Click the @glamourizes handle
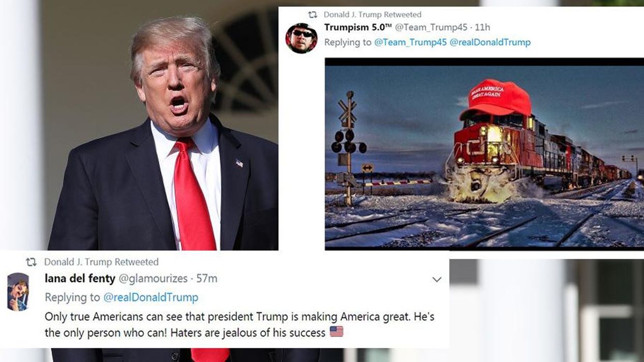The image size is (644, 362). pyautogui.click(x=153, y=279)
